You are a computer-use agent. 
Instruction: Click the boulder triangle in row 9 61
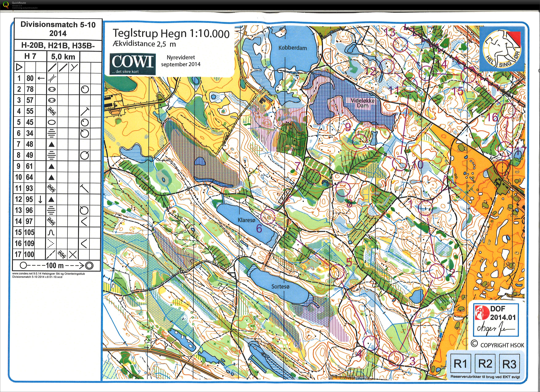pyautogui.click(x=52, y=167)
